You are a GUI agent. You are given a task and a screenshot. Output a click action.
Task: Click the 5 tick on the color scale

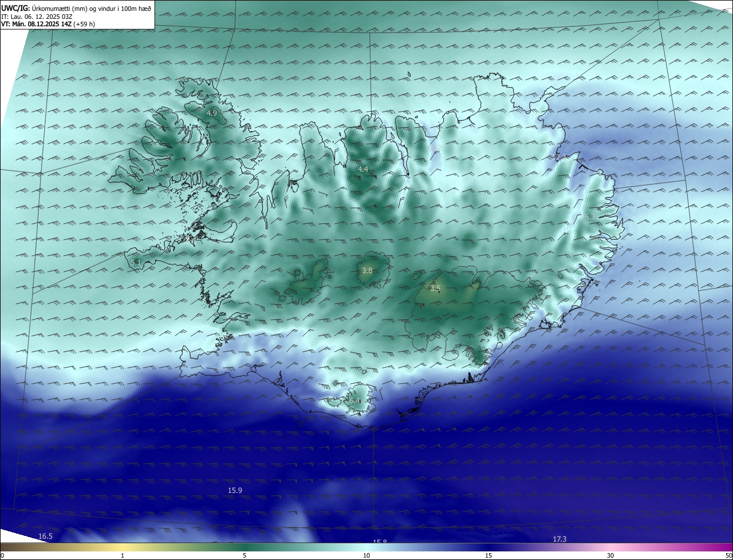tap(245, 556)
